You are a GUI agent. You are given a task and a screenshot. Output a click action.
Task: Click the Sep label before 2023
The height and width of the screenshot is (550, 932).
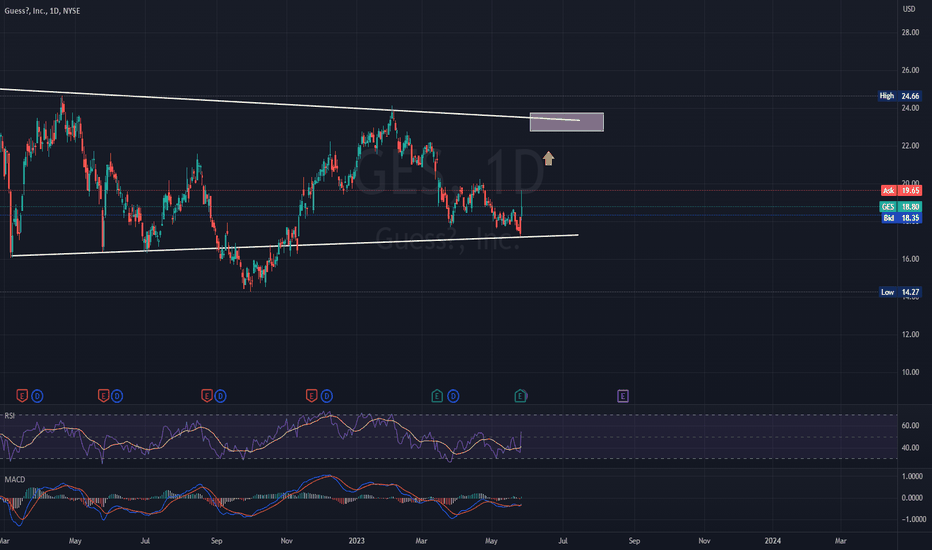coord(216,541)
